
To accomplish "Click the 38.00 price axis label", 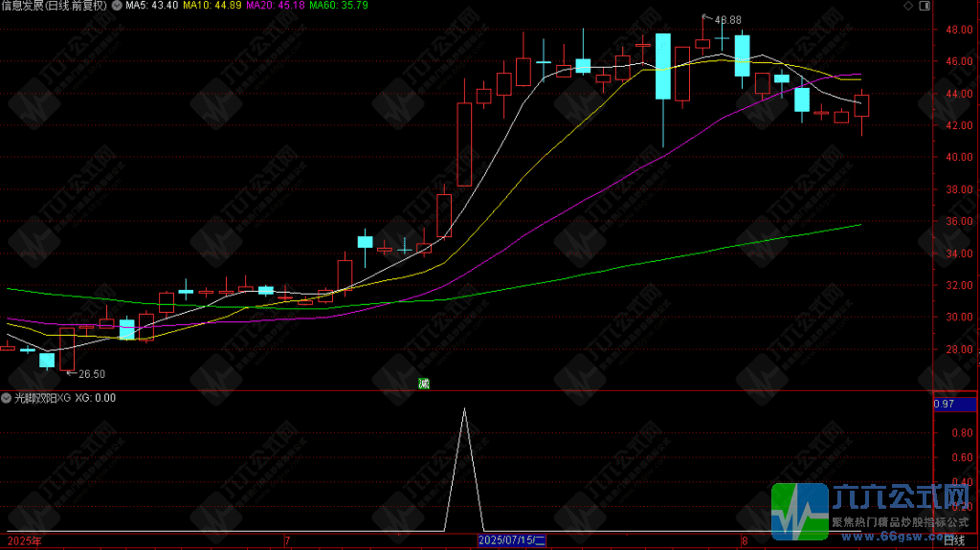I will coord(959,190).
